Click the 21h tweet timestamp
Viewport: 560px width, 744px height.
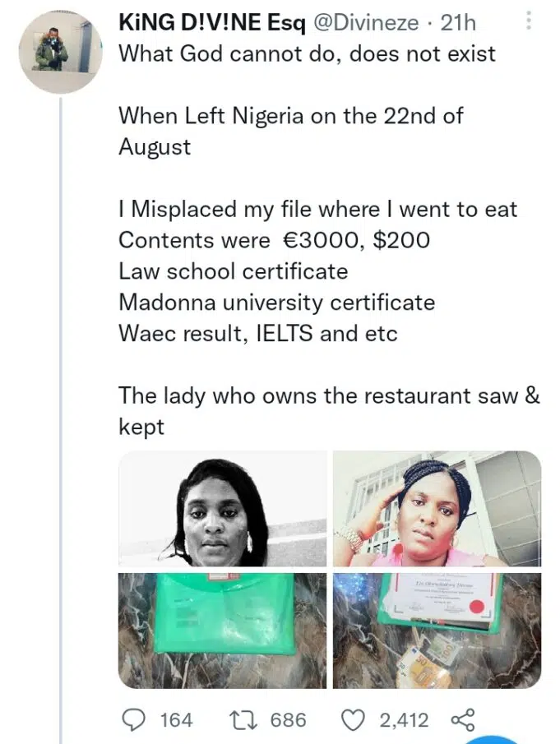(x=459, y=23)
